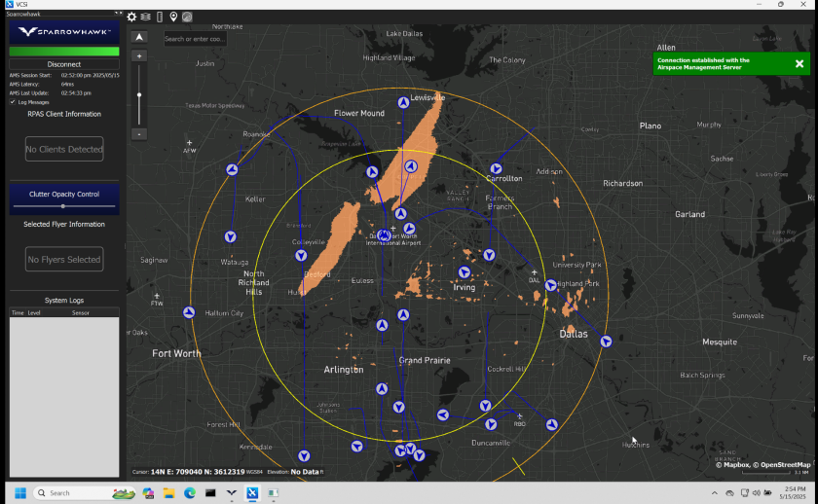The height and width of the screenshot is (504, 818).
Task: Open the taskbar clock showing 2:54 PM
Action: pyautogui.click(x=795, y=492)
